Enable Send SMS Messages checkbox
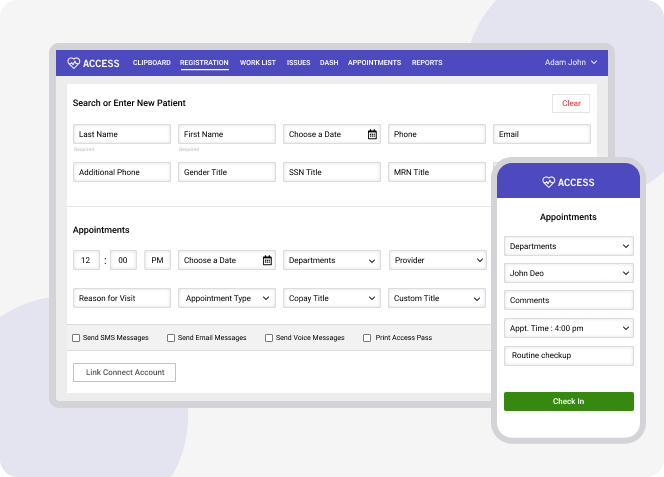The width and height of the screenshot is (664, 477). (x=77, y=338)
